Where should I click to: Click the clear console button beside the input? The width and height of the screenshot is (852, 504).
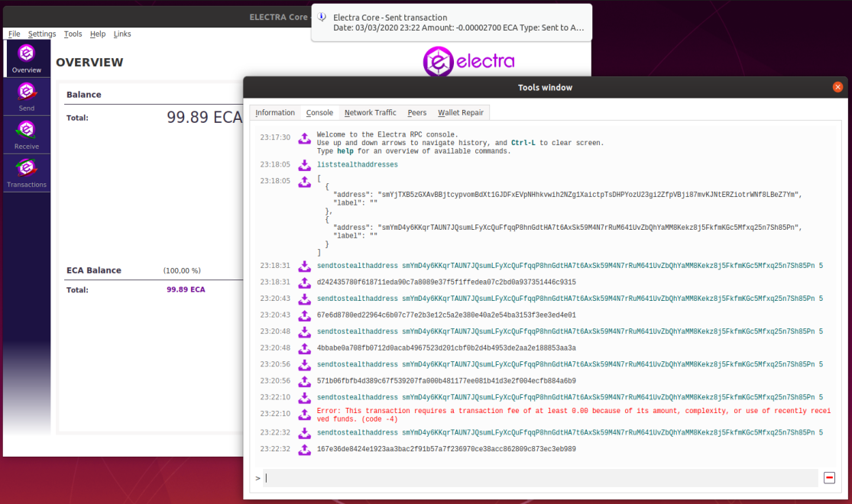pyautogui.click(x=829, y=478)
